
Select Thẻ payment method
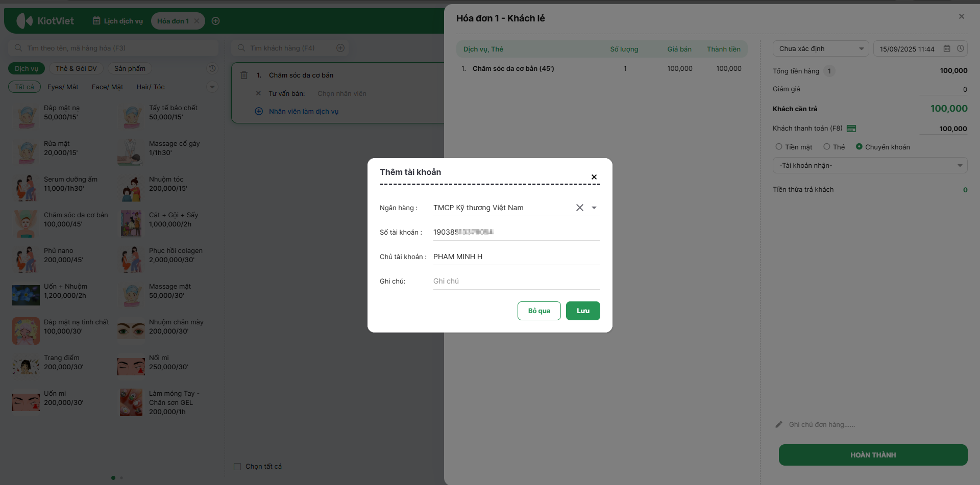coord(827,147)
